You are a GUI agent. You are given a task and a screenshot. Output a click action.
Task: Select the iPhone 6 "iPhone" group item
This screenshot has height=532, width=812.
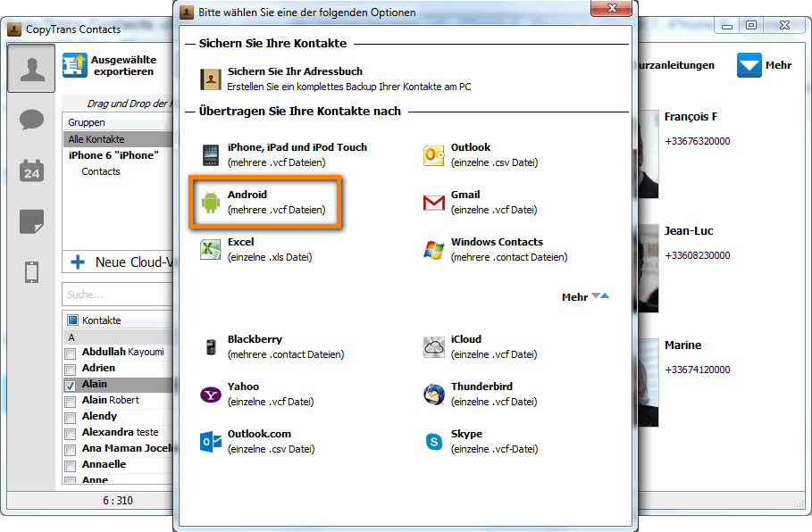[x=113, y=155]
